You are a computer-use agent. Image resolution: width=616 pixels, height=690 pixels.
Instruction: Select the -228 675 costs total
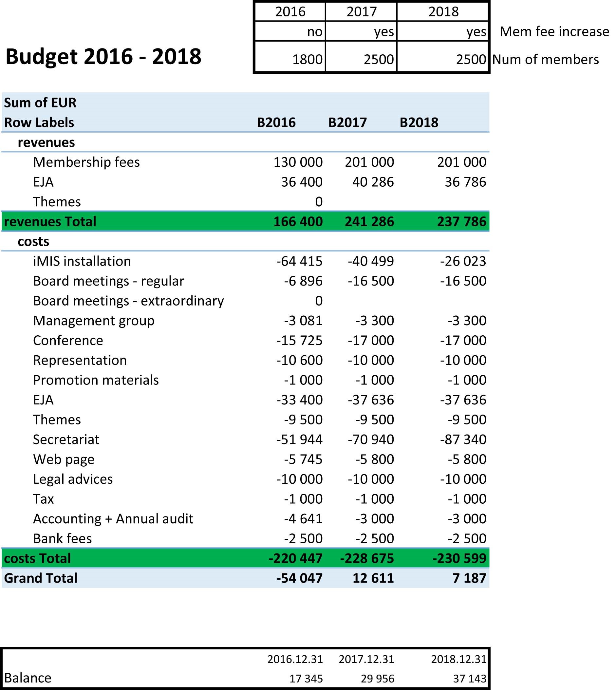click(x=367, y=558)
